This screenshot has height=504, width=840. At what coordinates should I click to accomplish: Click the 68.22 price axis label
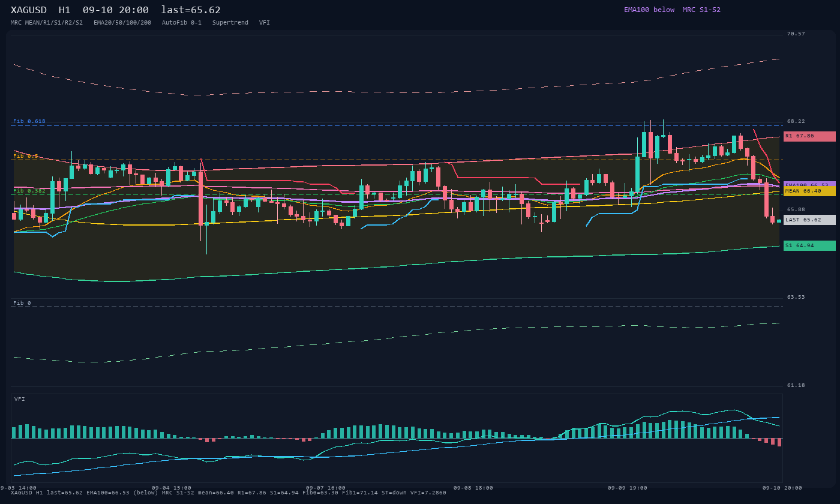click(796, 121)
